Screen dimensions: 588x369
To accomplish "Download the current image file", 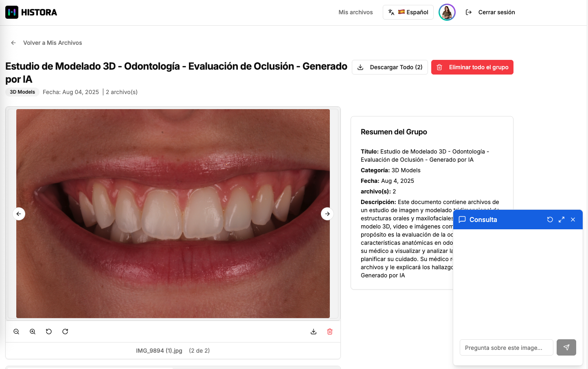I will tap(314, 332).
